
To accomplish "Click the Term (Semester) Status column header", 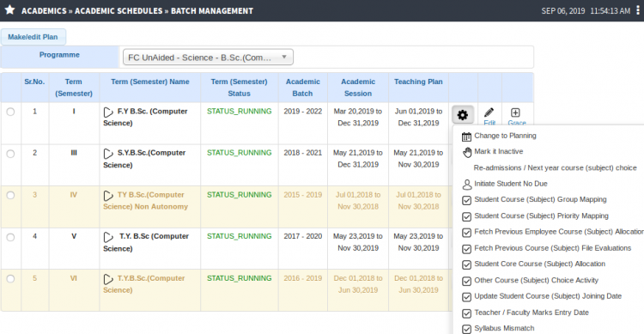I will [x=239, y=88].
